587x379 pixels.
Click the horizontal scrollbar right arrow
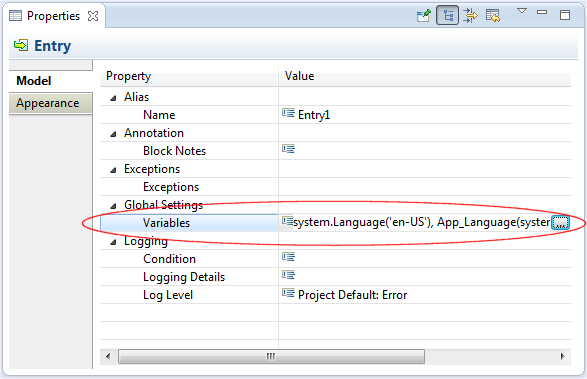click(562, 356)
